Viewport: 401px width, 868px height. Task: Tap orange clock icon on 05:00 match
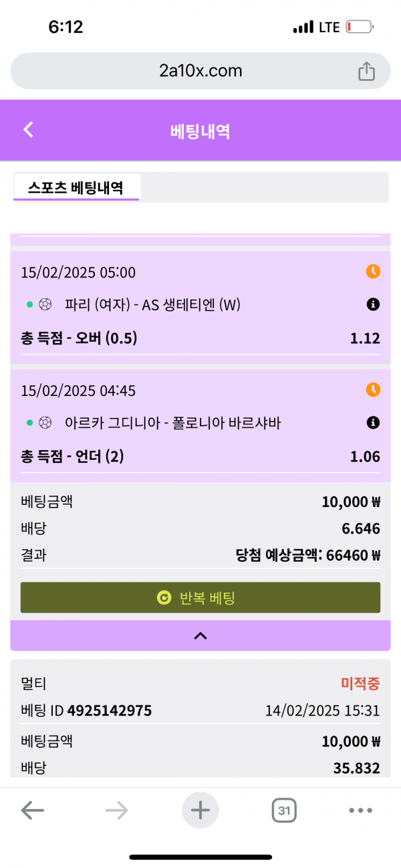click(x=373, y=272)
